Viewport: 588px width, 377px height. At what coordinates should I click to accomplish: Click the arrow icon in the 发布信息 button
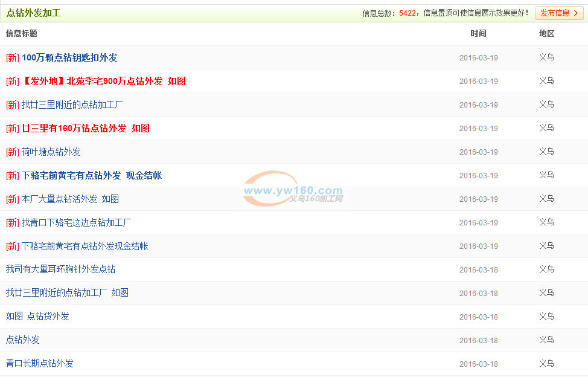pos(575,13)
